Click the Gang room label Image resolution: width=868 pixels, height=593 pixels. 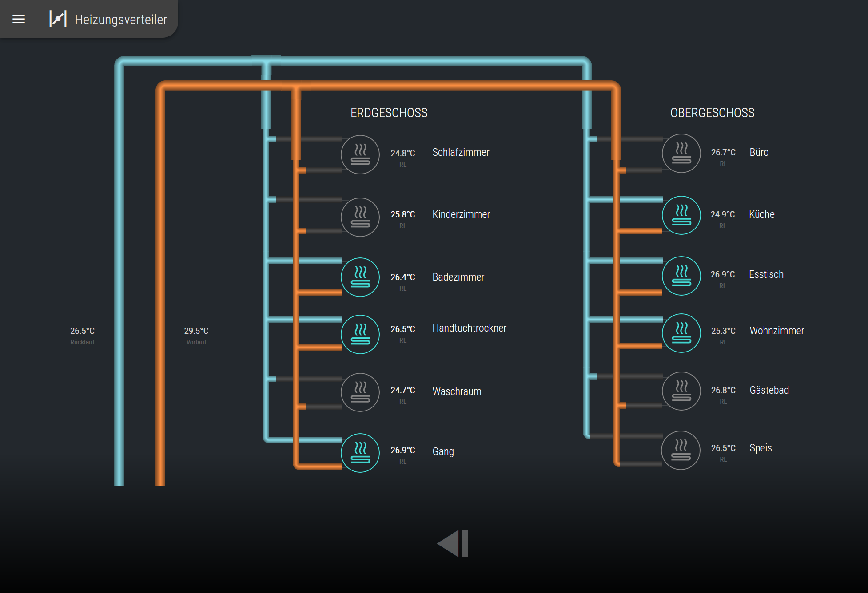tap(443, 451)
